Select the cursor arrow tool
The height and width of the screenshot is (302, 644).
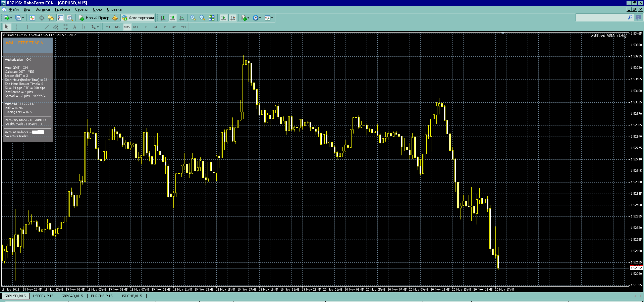[x=7, y=27]
